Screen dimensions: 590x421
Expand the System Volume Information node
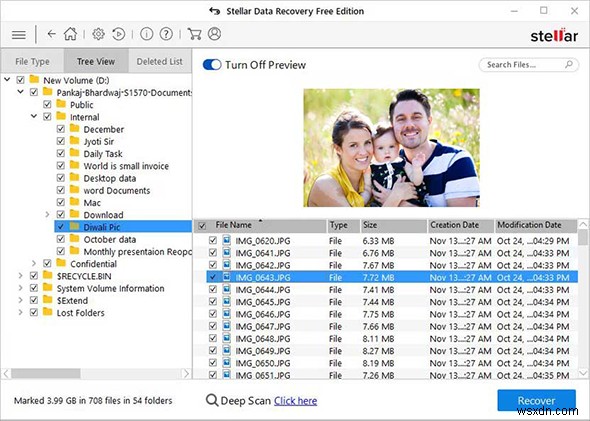tap(21, 288)
